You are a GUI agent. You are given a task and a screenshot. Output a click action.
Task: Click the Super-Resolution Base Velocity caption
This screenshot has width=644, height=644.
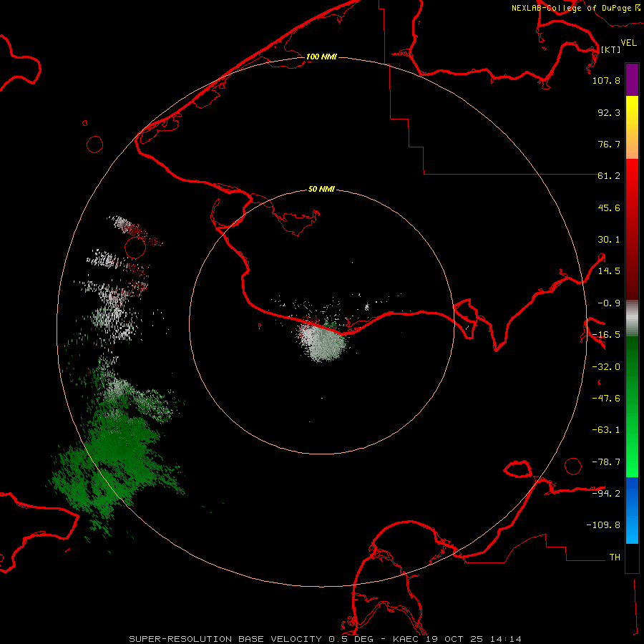click(x=325, y=639)
